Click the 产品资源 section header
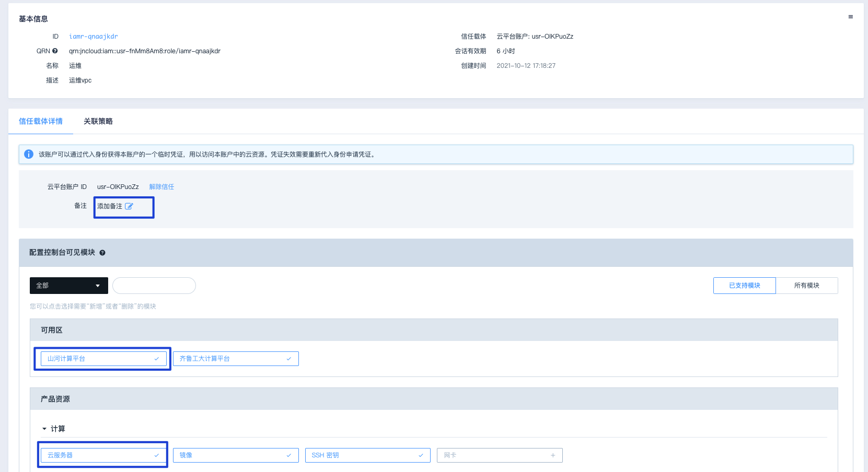 [434, 399]
